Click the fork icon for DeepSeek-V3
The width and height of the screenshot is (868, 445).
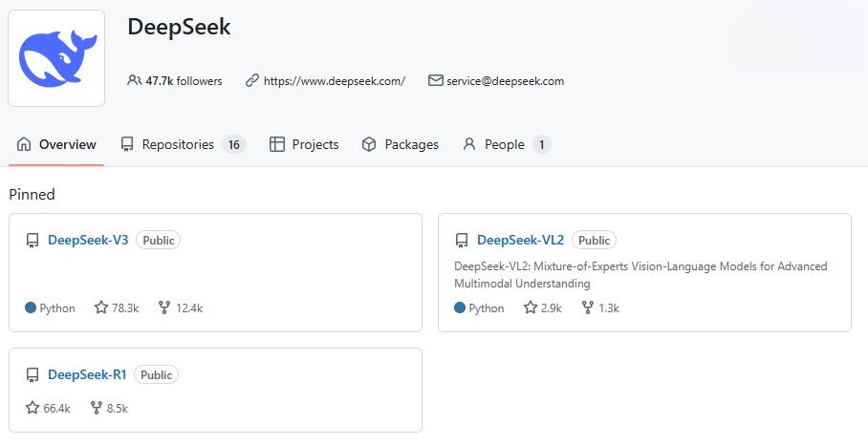tap(163, 307)
